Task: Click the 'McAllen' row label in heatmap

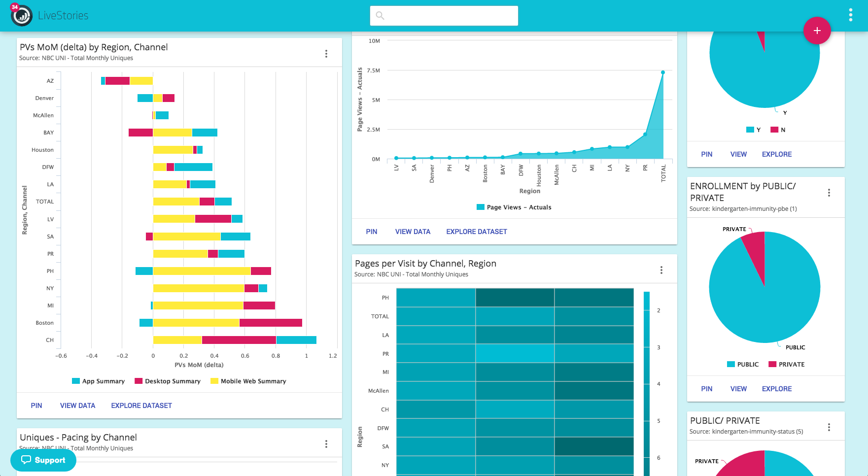Action: pyautogui.click(x=379, y=391)
